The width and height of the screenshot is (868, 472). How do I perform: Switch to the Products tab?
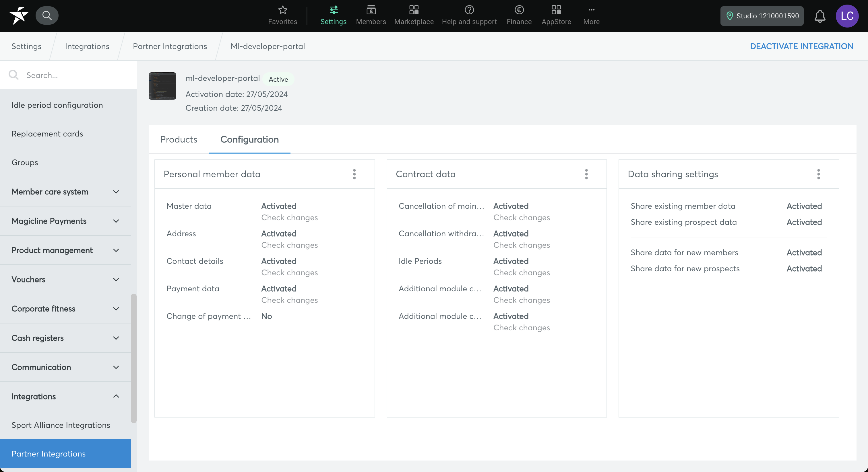179,139
